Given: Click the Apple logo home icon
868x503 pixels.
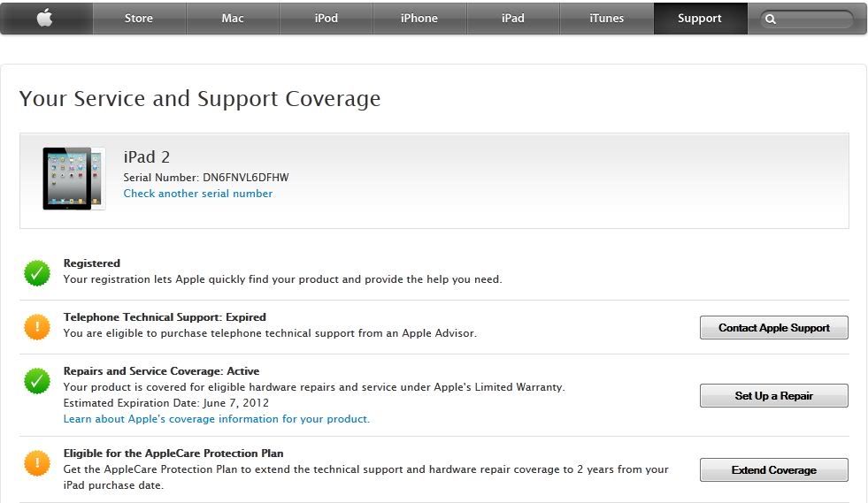Looking at the screenshot, I should pyautogui.click(x=45, y=18).
